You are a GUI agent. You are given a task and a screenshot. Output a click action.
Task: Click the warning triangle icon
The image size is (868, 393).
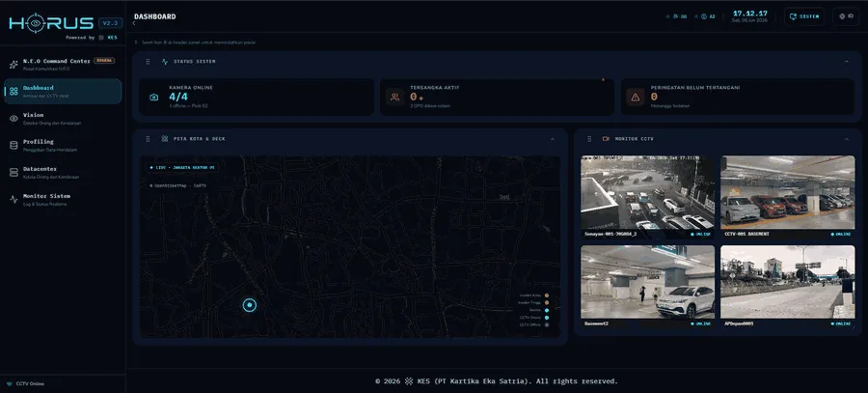[636, 97]
